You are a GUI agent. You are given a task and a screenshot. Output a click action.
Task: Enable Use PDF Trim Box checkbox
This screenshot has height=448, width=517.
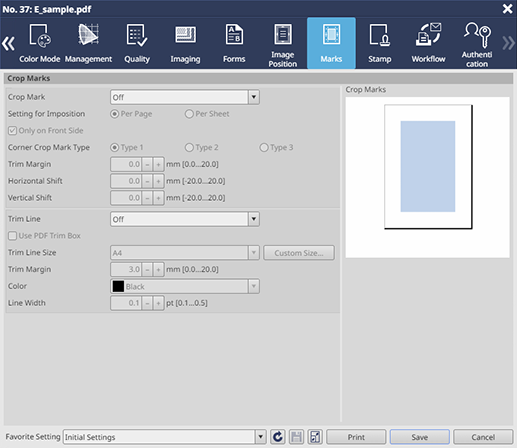pos(12,236)
